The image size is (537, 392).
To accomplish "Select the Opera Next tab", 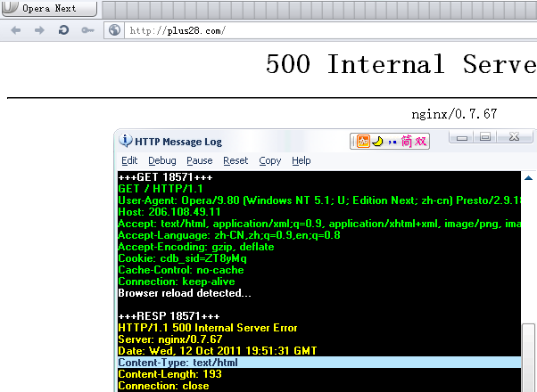I will click(x=49, y=8).
